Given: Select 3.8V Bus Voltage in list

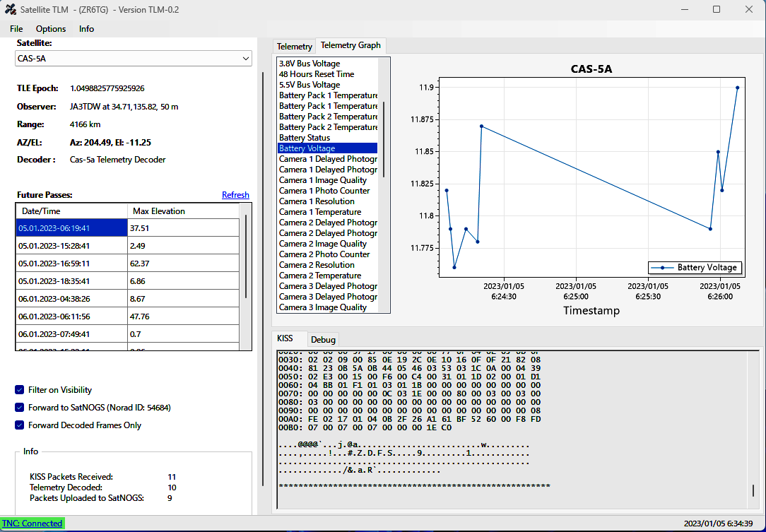Looking at the screenshot, I should point(328,64).
